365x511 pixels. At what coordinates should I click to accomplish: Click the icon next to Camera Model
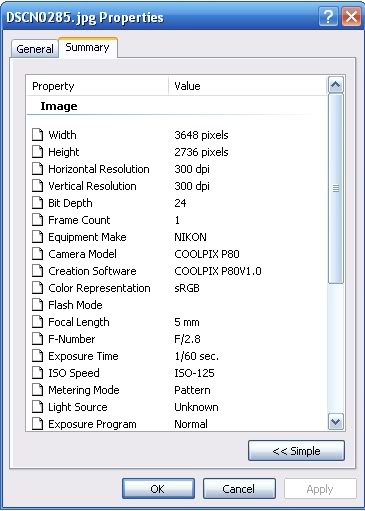pyautogui.click(x=38, y=254)
